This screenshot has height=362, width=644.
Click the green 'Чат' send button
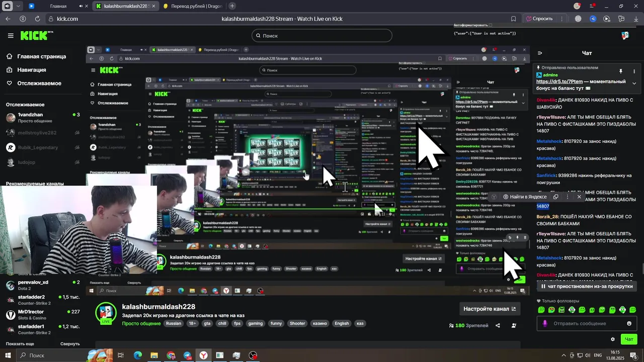click(x=629, y=339)
